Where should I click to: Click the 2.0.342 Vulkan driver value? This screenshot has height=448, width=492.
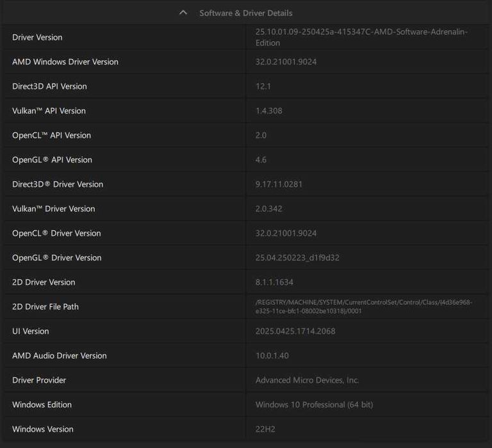[x=268, y=209]
